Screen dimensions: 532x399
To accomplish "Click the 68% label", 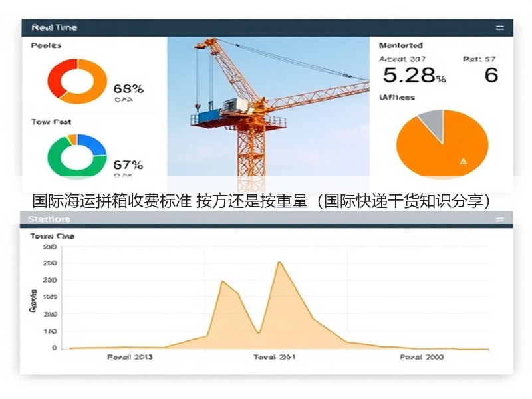I will pyautogui.click(x=128, y=89).
